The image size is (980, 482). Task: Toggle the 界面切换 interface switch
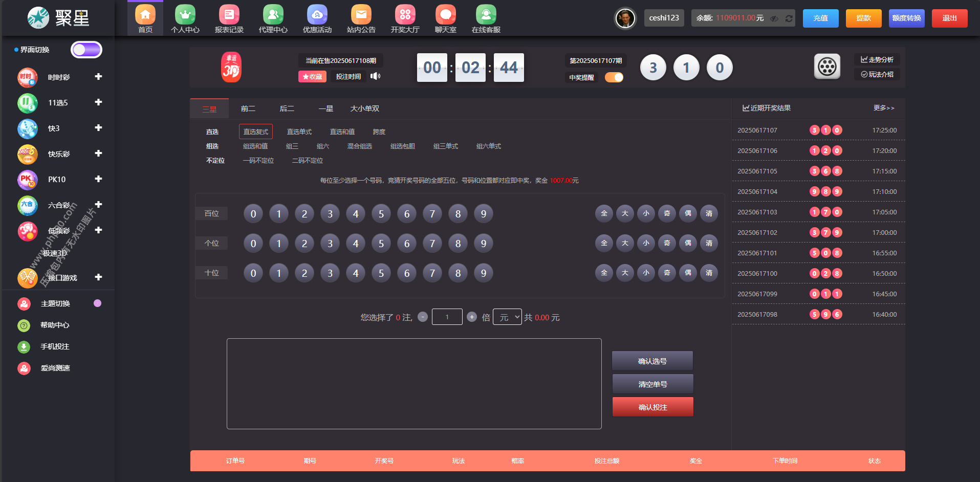[86, 50]
